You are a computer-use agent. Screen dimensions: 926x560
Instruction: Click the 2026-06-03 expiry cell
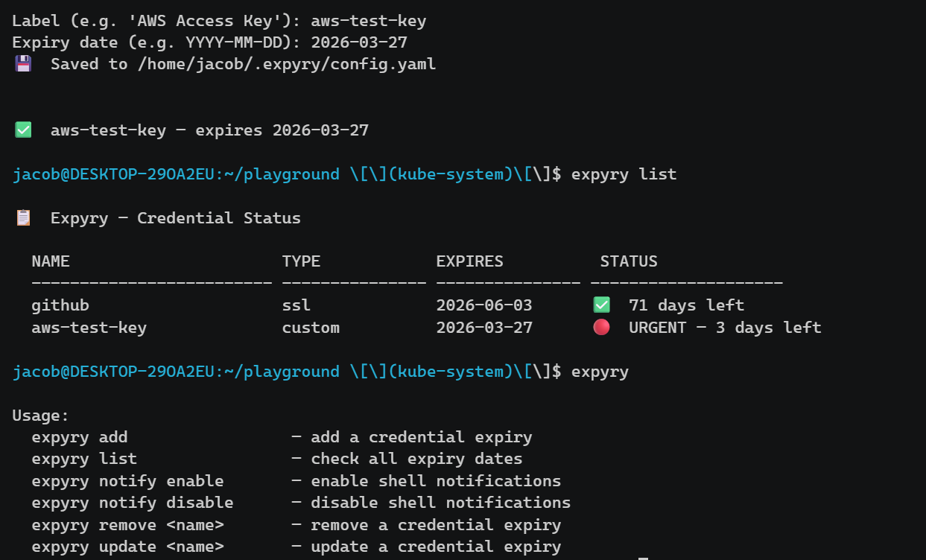484,305
